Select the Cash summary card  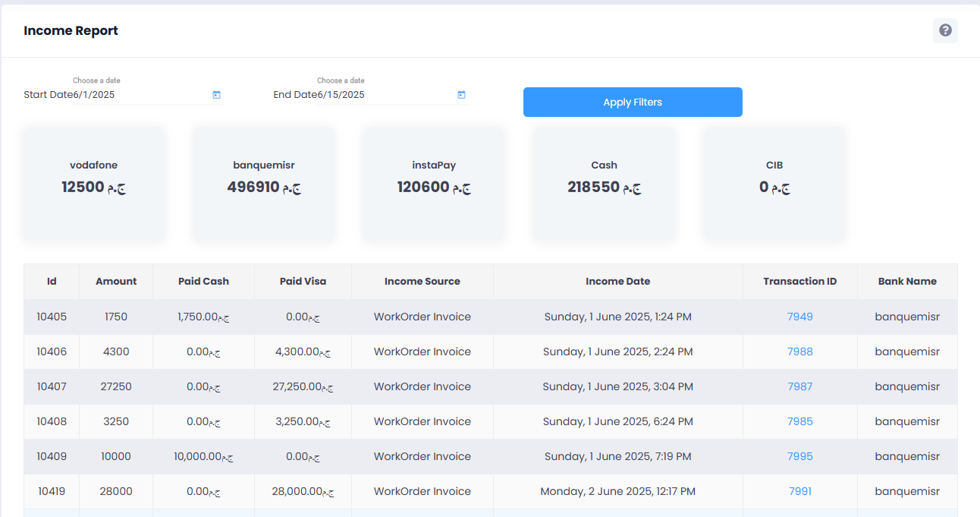click(x=604, y=184)
